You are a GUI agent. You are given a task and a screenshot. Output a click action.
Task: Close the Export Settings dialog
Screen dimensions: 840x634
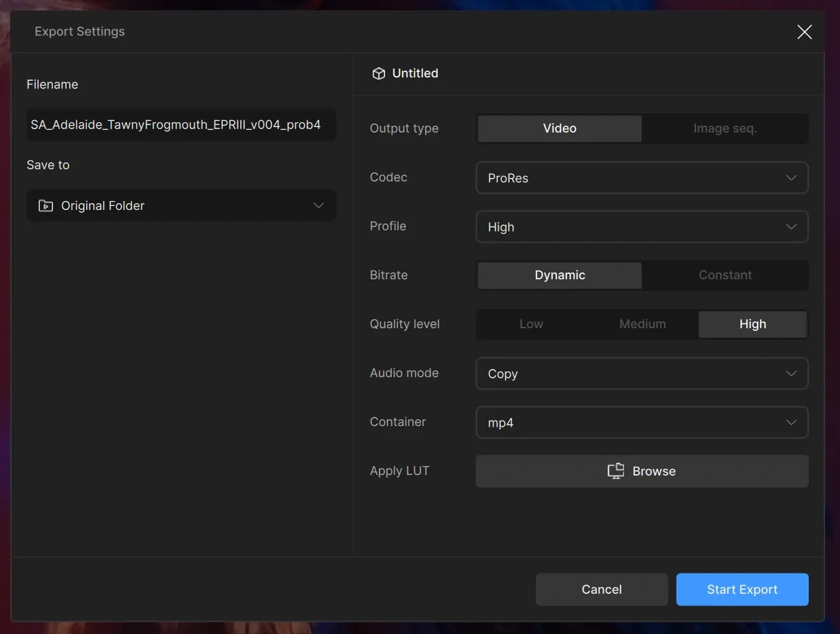tap(804, 32)
